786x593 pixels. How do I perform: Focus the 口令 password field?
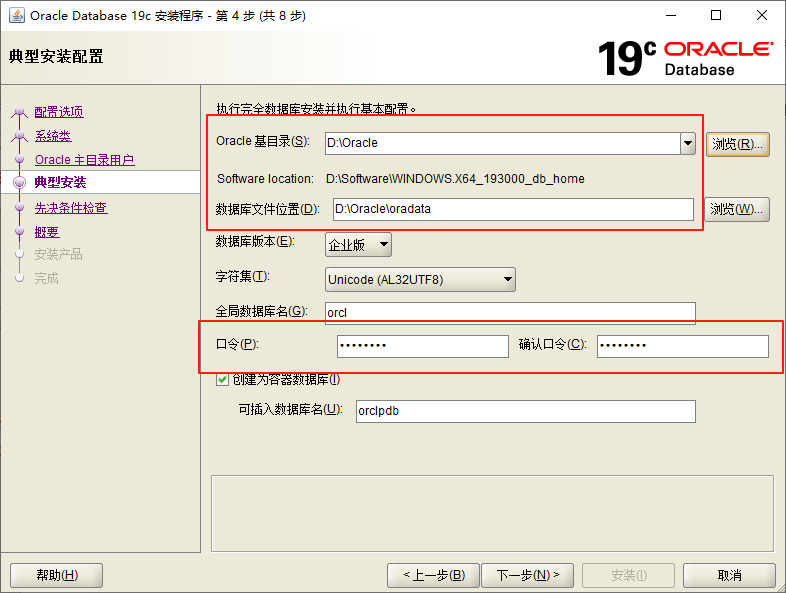(423, 346)
